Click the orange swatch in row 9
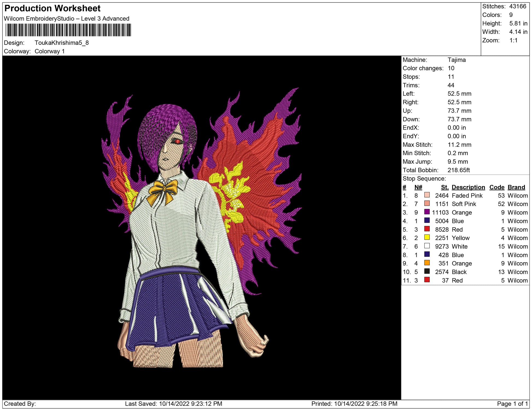This screenshot has width=532, height=409. [427, 263]
